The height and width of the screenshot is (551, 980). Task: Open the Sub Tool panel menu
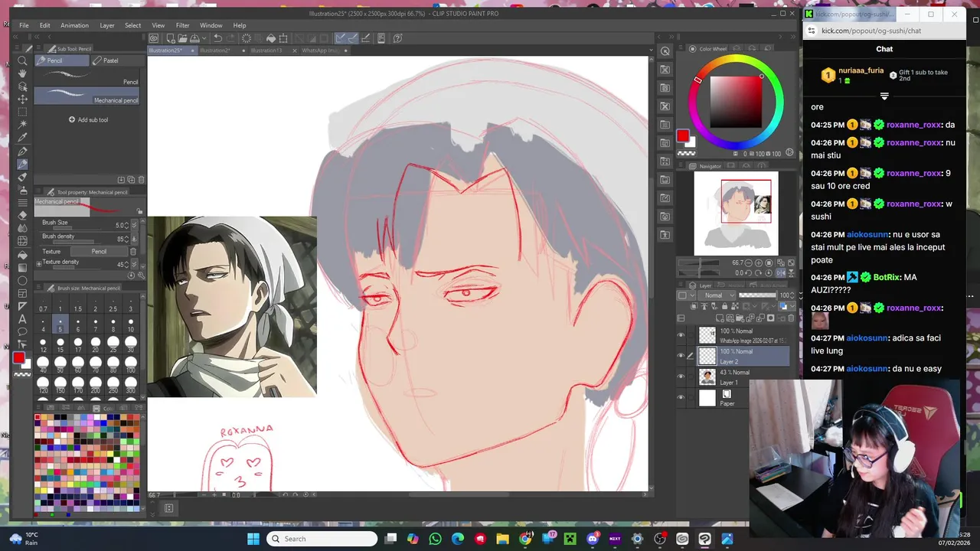click(x=40, y=49)
